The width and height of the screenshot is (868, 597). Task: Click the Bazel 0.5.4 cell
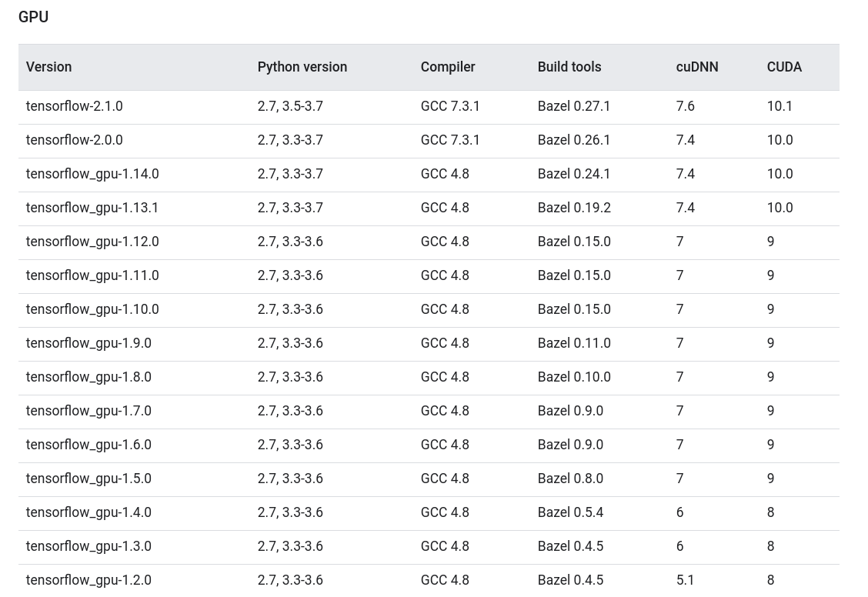(570, 512)
